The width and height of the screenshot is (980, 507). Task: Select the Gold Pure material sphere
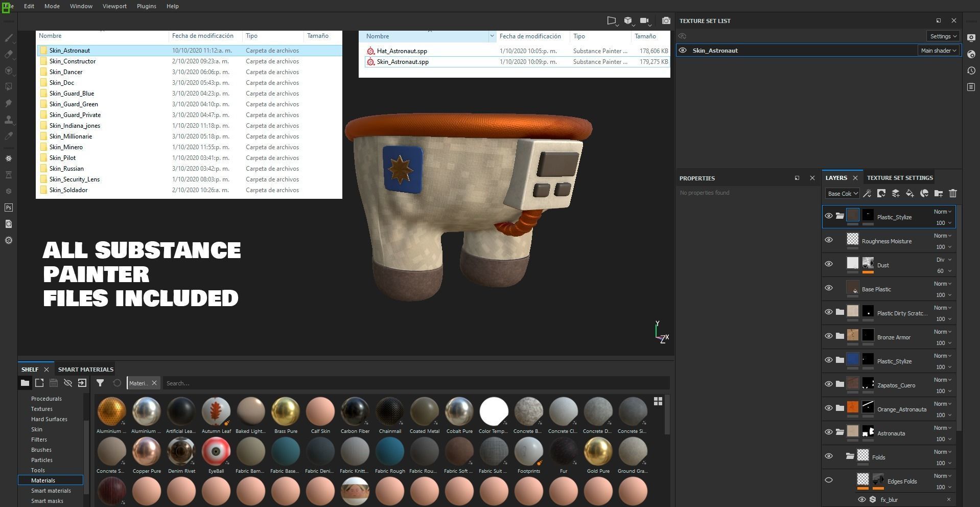tap(598, 452)
